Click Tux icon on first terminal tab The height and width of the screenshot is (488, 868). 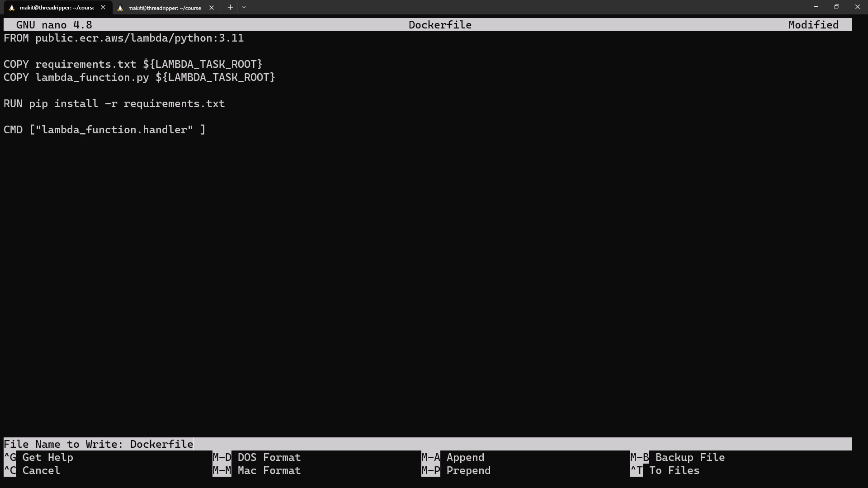pyautogui.click(x=12, y=8)
